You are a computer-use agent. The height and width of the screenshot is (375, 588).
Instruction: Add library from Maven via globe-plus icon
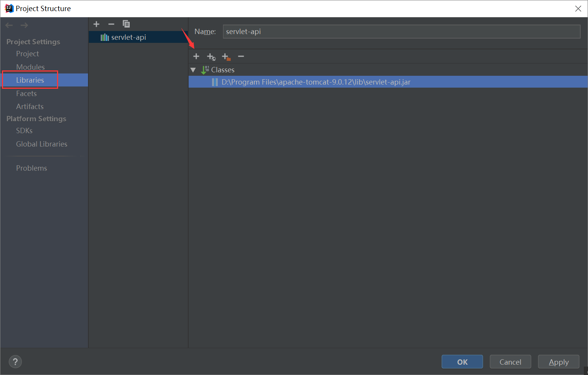(x=211, y=56)
